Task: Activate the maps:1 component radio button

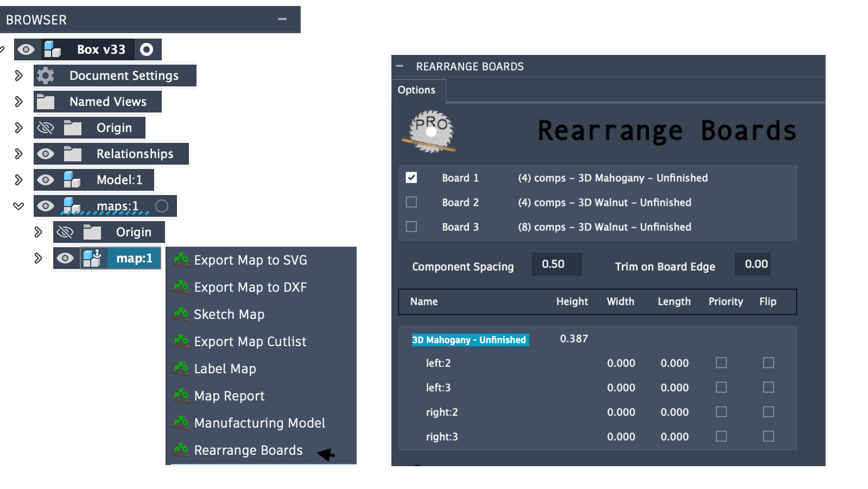Action: coord(162,206)
